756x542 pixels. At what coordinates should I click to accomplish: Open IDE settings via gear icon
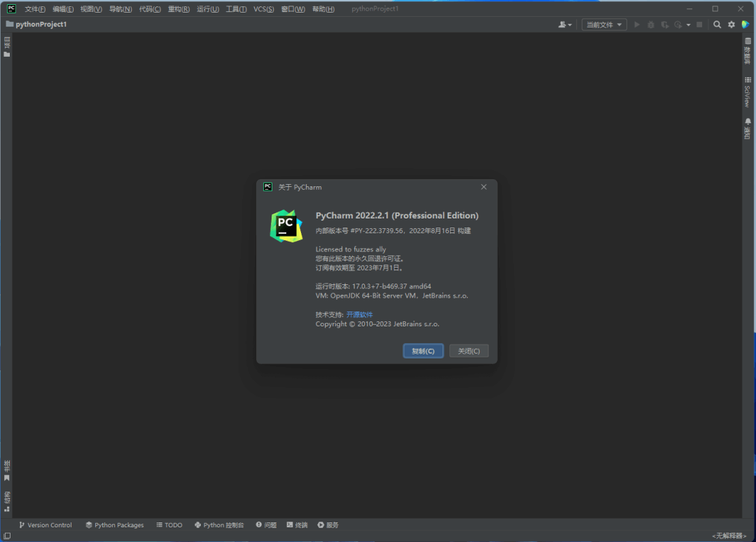point(731,25)
